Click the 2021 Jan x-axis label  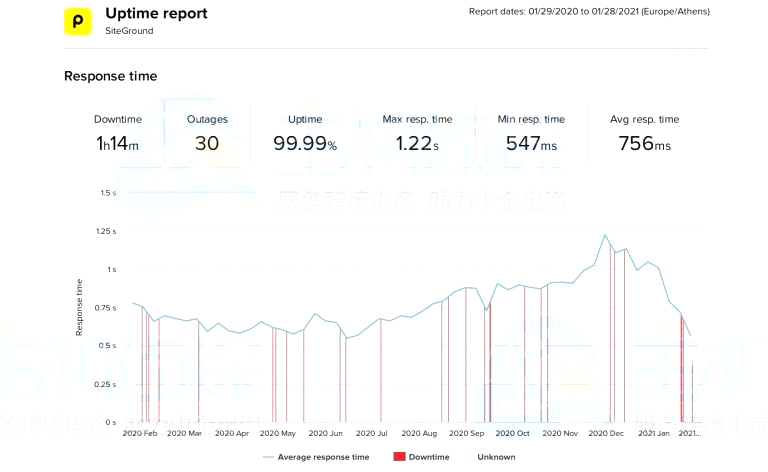pos(654,434)
